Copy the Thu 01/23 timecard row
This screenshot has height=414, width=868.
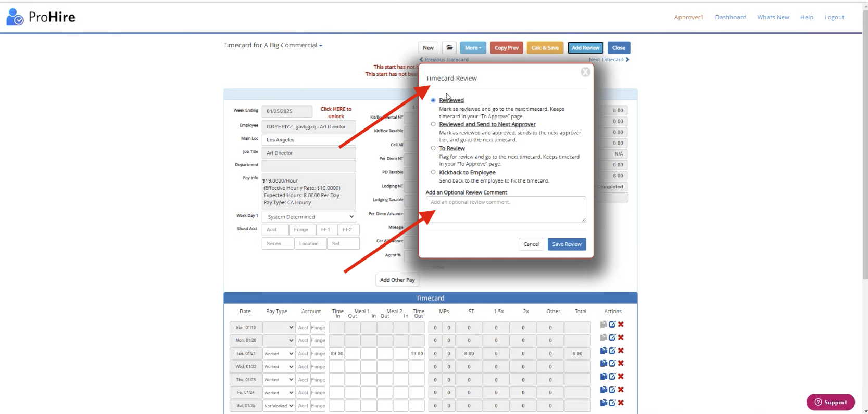coord(603,377)
